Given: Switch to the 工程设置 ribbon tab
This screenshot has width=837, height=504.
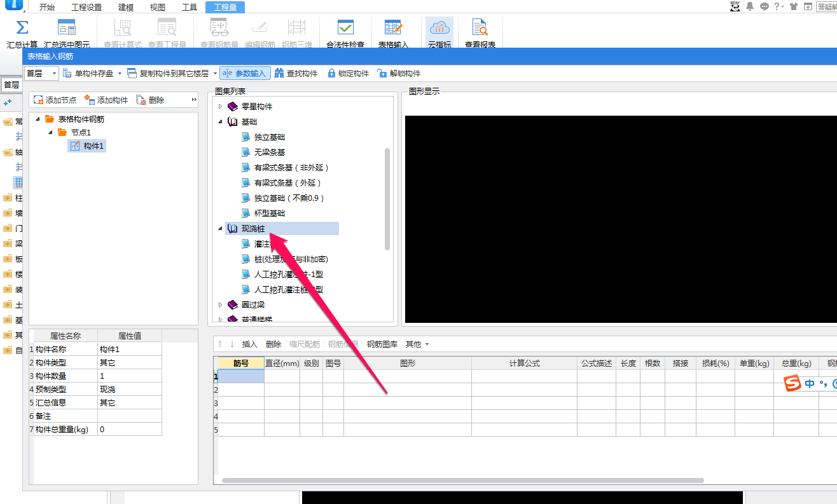Looking at the screenshot, I should tap(86, 8).
